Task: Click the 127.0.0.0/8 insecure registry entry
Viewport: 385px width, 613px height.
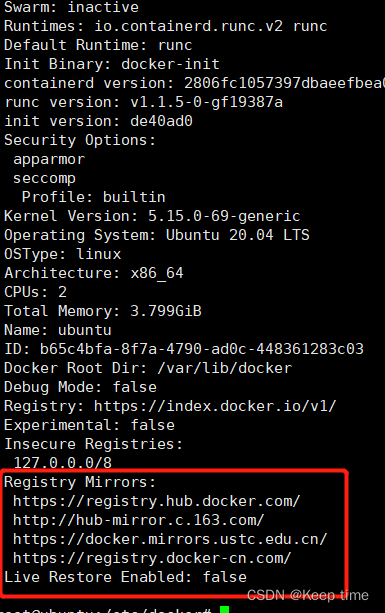Action: [63, 463]
